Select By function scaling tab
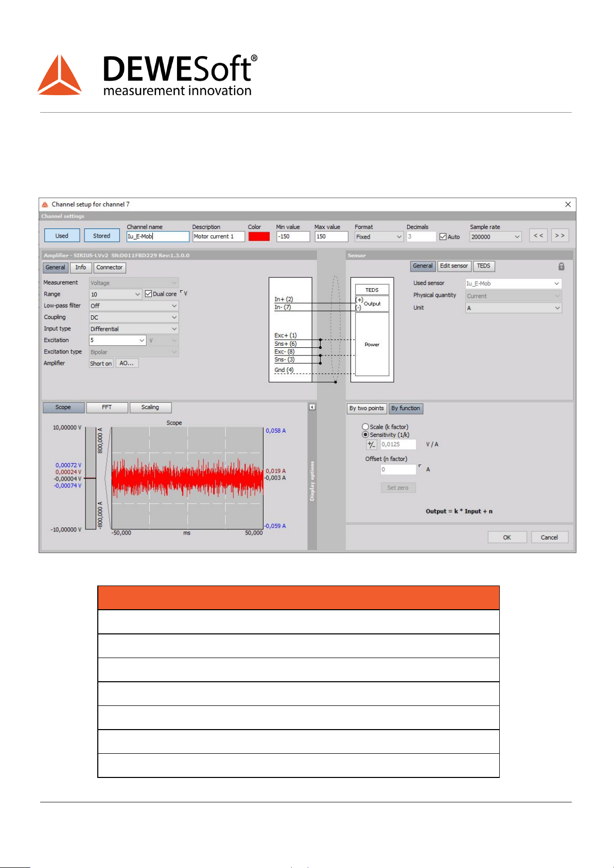Screen dimensions: 614x868 pyautogui.click(x=406, y=409)
